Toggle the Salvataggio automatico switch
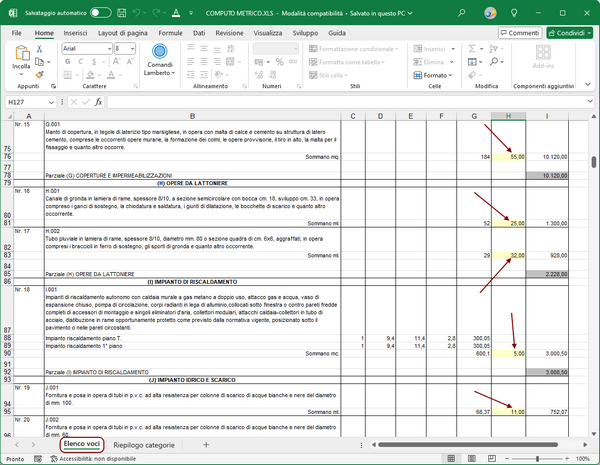600x465 pixels. tap(100, 13)
